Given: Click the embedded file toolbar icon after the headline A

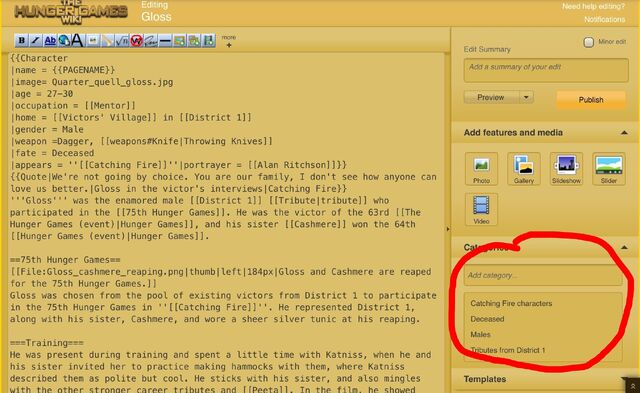Looking at the screenshot, I should tap(93, 40).
